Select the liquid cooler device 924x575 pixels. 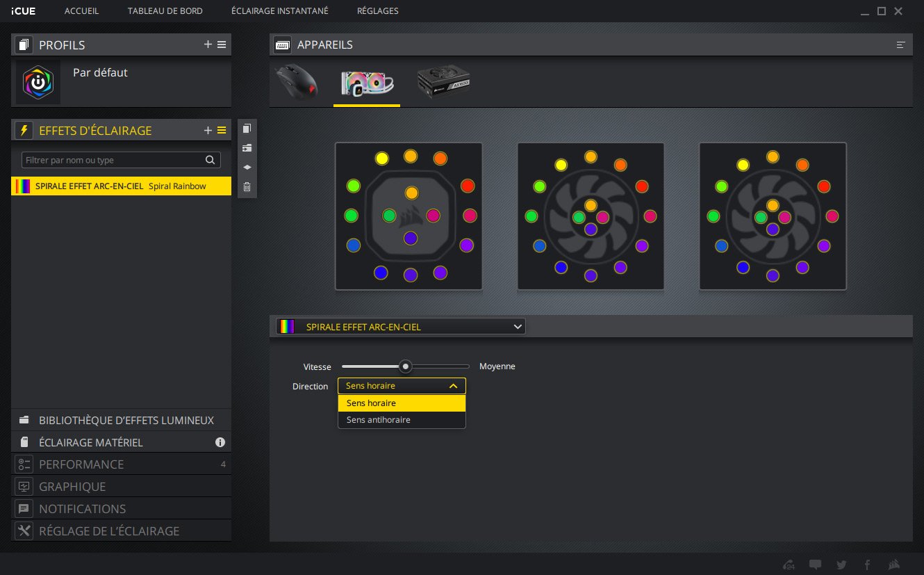367,83
